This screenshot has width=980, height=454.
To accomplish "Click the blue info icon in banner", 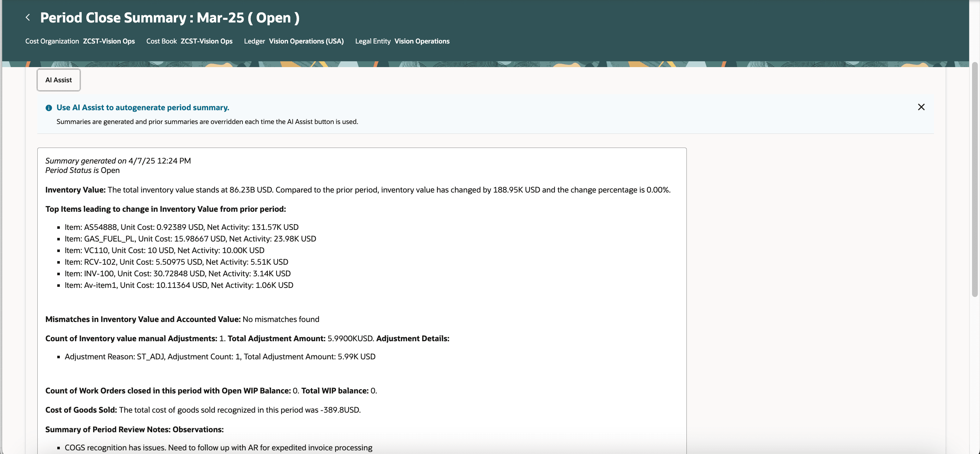I will click(x=49, y=108).
